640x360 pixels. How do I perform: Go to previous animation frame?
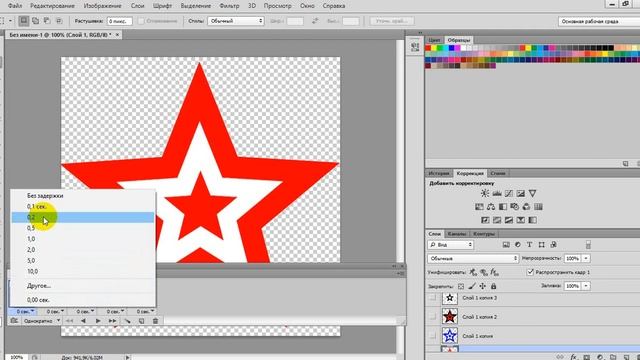(83, 321)
